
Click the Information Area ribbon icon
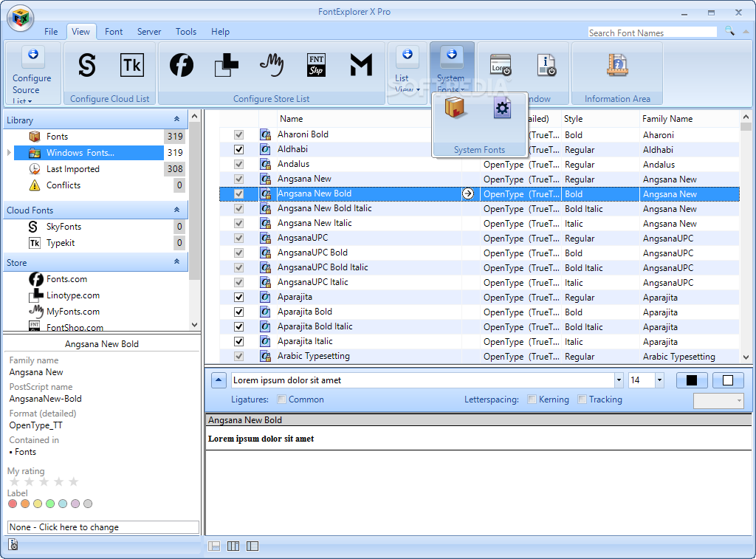click(x=617, y=65)
